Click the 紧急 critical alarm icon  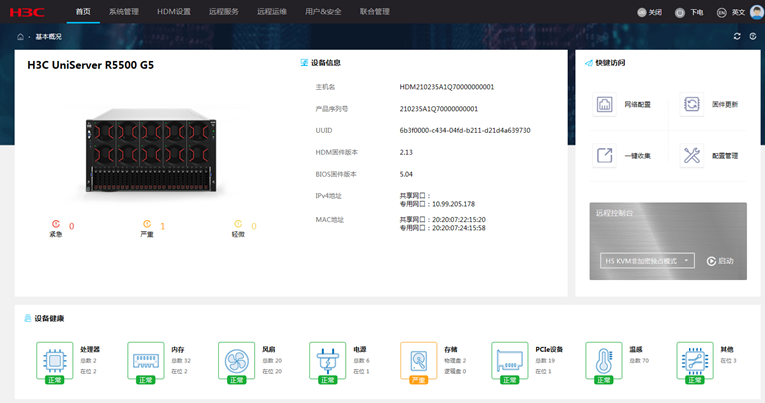(x=56, y=224)
